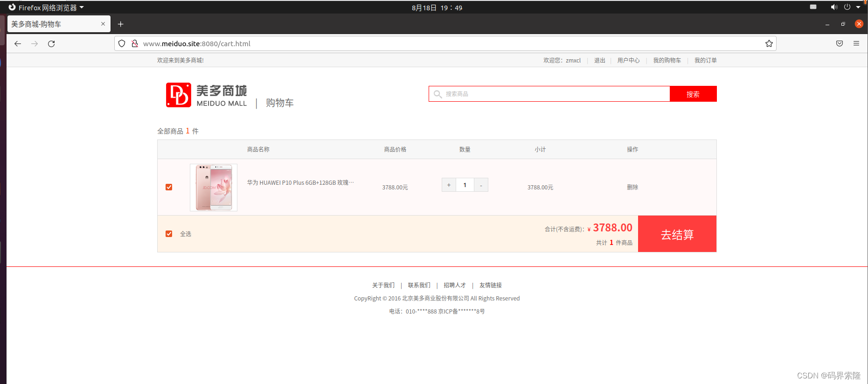Uncheck the HUAWEI P10 Plus item checkbox
The width and height of the screenshot is (868, 384).
[169, 187]
